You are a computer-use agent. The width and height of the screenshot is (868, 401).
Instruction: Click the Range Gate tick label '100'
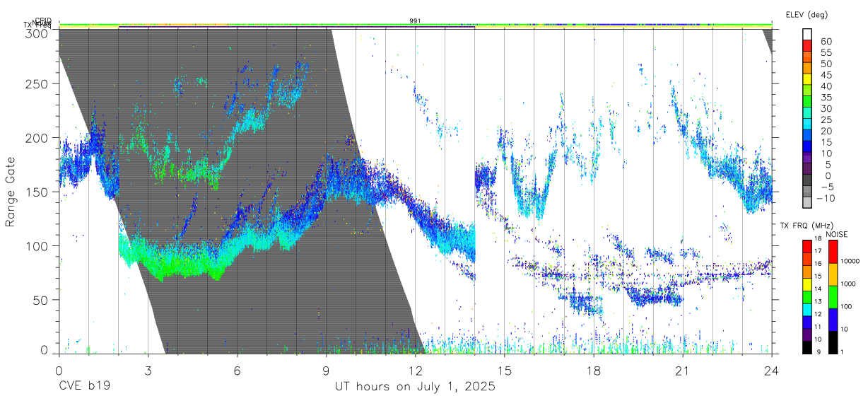tap(37, 245)
